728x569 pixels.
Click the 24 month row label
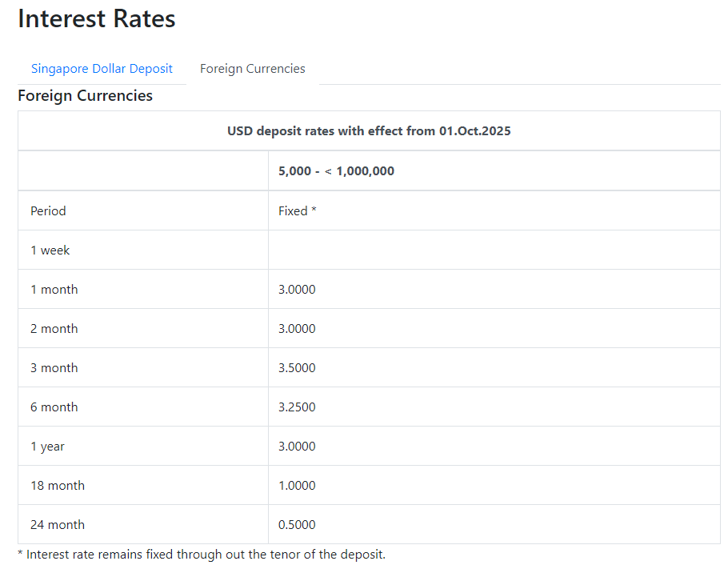point(58,525)
